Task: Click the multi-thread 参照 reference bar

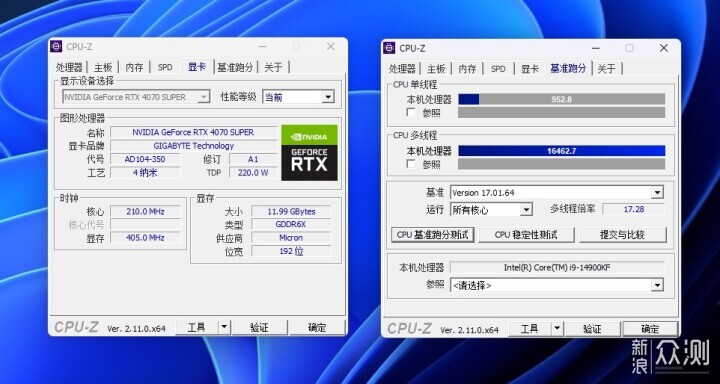Action: click(x=562, y=164)
